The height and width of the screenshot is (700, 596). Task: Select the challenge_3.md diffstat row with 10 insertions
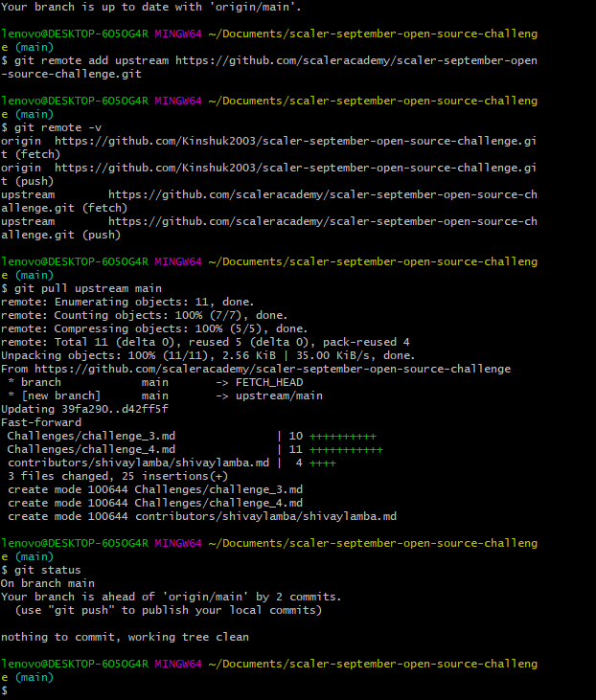click(x=192, y=436)
